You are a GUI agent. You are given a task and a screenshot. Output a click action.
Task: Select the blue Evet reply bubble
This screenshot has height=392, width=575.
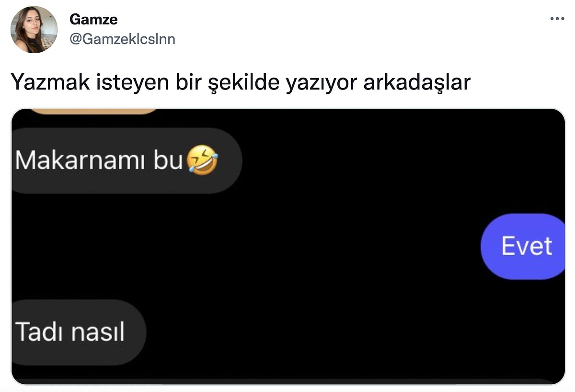pos(523,246)
